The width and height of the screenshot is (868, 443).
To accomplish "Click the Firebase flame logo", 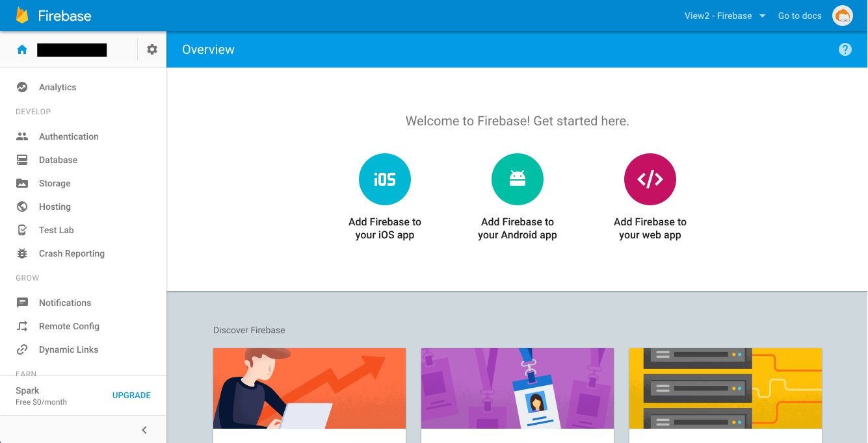I will point(23,16).
